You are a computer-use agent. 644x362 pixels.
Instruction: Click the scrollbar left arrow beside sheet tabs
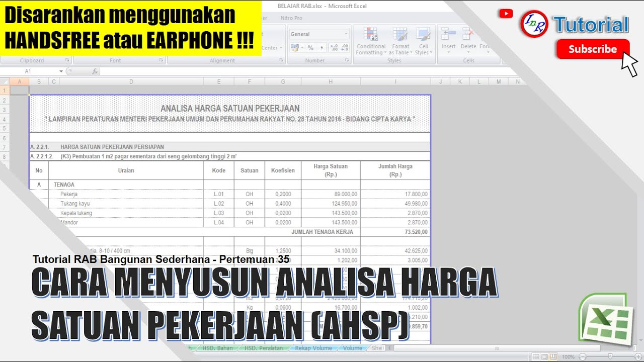pos(390,348)
